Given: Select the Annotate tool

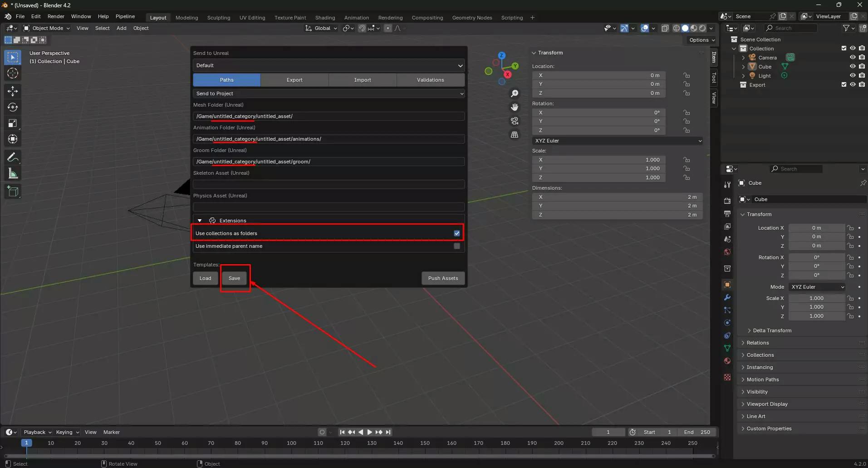Looking at the screenshot, I should [13, 158].
